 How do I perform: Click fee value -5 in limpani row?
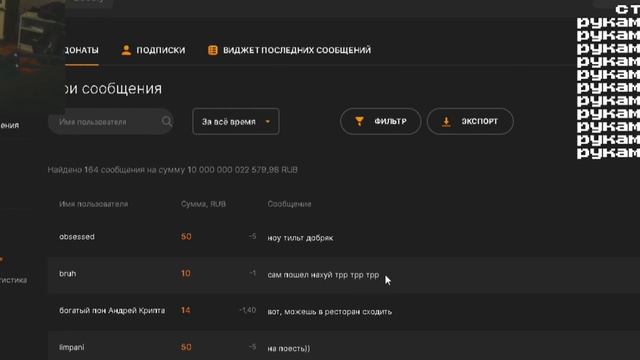(252, 347)
